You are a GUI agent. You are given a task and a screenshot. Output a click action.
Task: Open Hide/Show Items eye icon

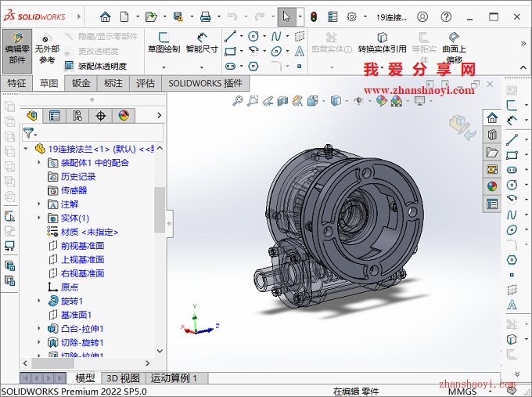coord(358,101)
